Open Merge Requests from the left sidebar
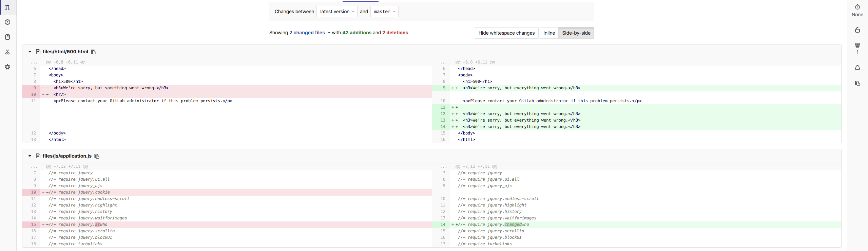Screen dimensions: 868x251 [x=7, y=7]
